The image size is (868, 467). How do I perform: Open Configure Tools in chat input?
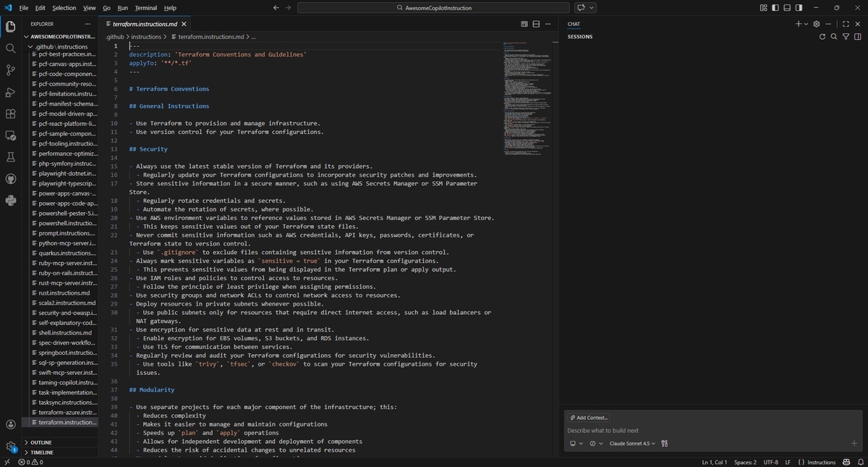[x=664, y=444]
